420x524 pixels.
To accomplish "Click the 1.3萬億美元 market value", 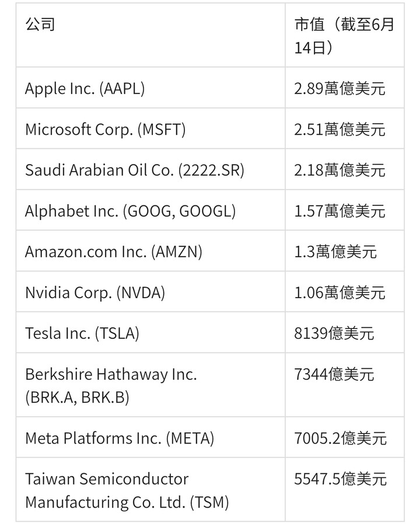I will coord(335,251).
